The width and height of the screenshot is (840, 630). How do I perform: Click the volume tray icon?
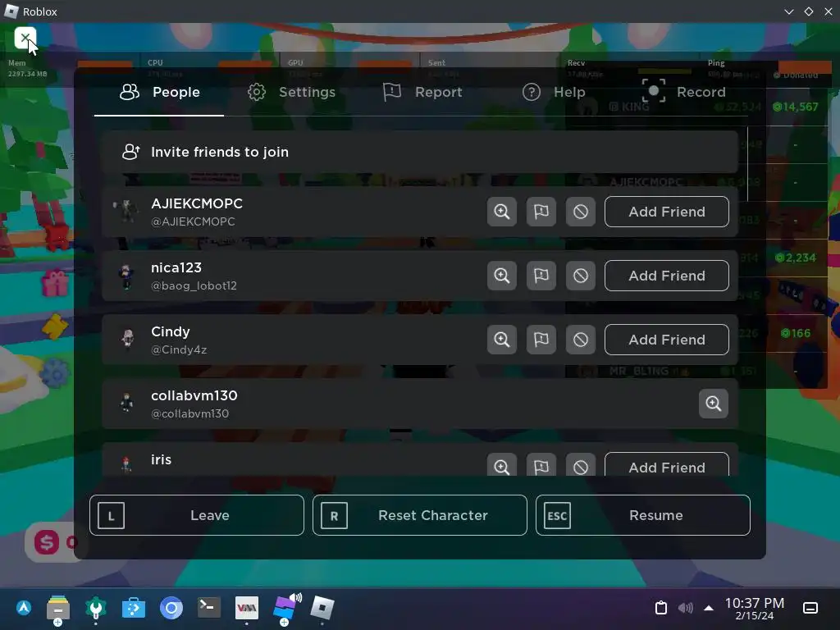coord(685,608)
